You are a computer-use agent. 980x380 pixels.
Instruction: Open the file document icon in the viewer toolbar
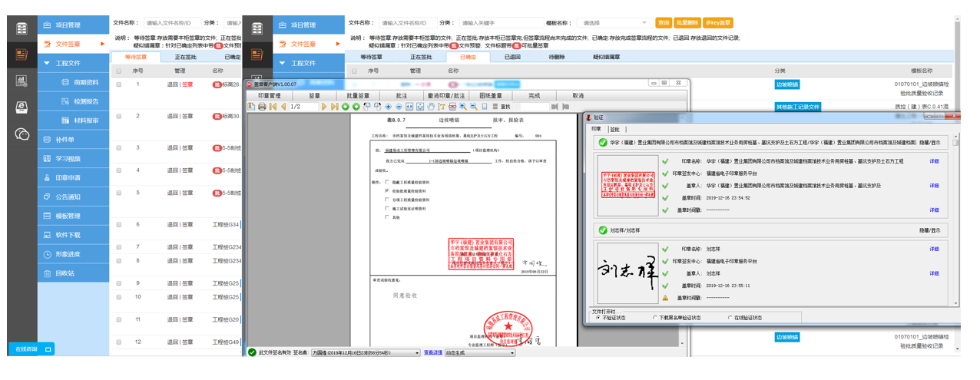pyautogui.click(x=251, y=107)
